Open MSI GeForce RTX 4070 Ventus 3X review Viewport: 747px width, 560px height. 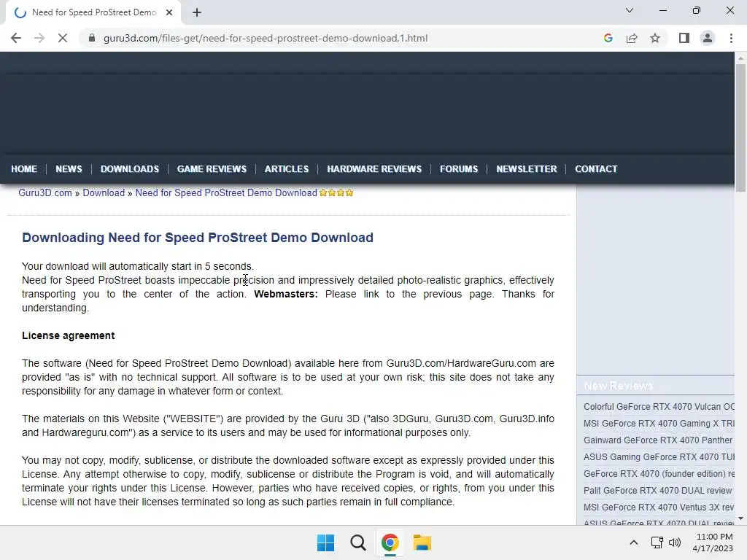[659, 507]
